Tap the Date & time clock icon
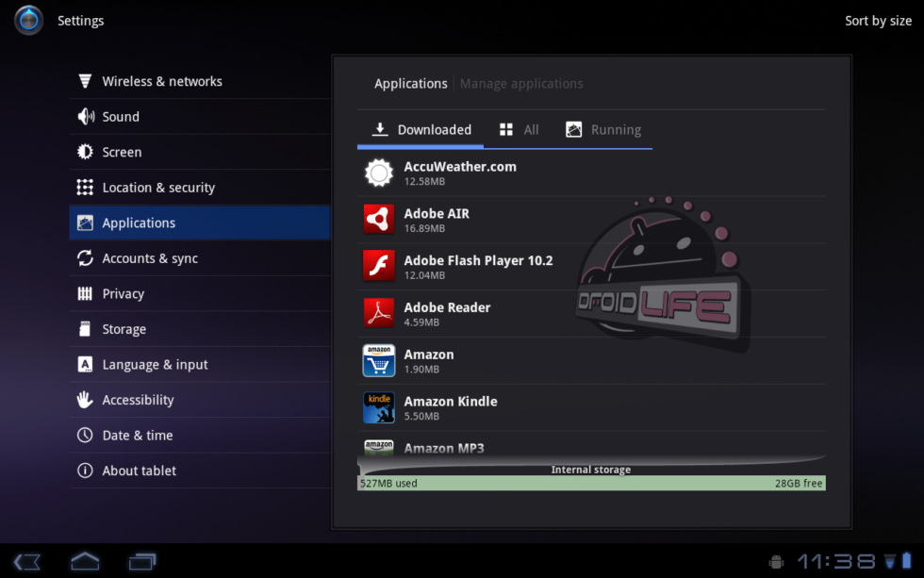Screen dimensions: 924x578 click(x=85, y=435)
